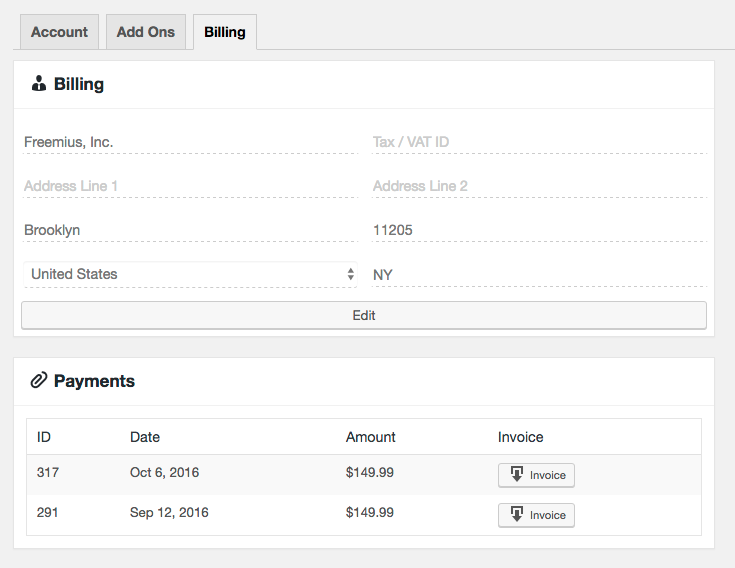Select the Brooklyn city field
Viewport: 735px width, 568px height.
(189, 230)
